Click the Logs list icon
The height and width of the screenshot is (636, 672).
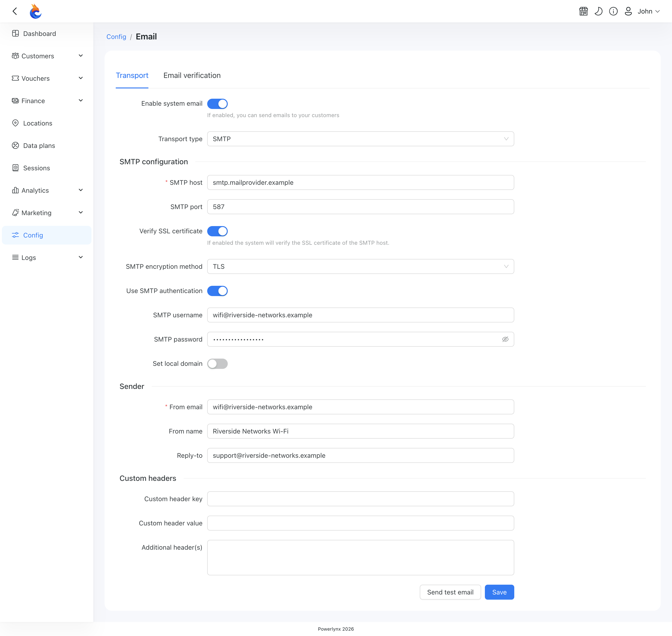tap(15, 257)
